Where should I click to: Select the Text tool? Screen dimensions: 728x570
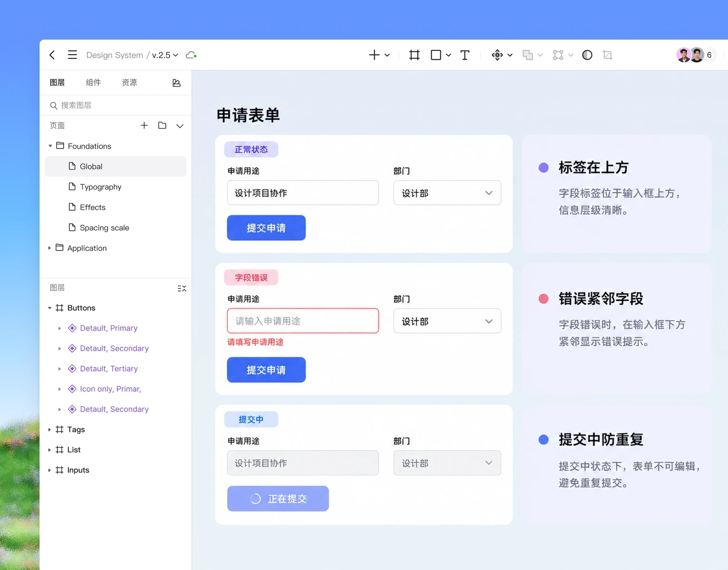[465, 55]
